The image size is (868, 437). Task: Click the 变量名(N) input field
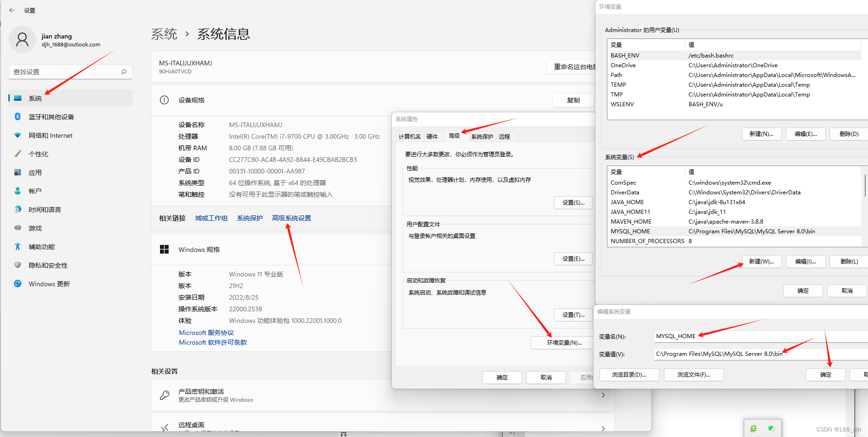tap(761, 336)
